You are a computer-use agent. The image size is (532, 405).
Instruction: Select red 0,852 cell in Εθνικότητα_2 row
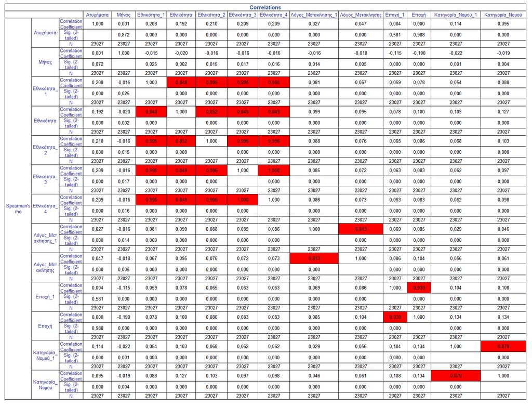(181, 141)
